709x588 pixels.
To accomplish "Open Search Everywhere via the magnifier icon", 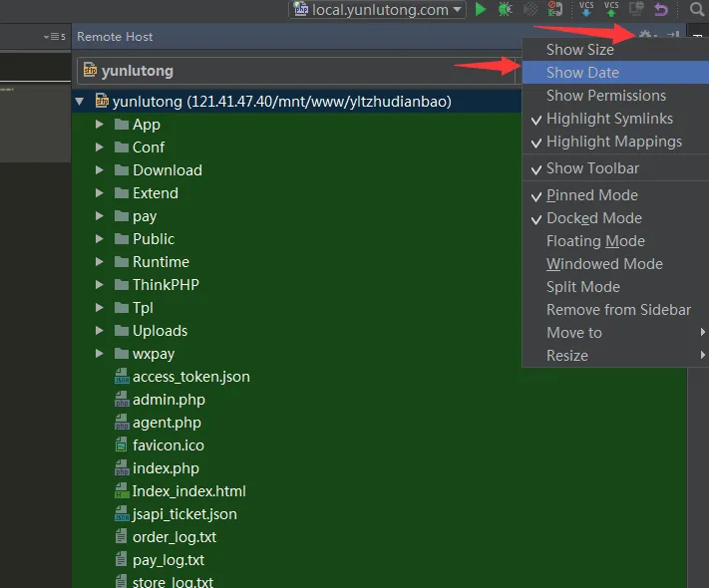I will (697, 9).
